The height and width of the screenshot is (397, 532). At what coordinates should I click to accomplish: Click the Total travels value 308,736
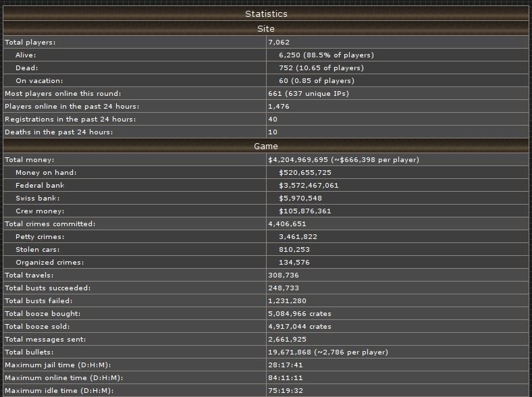coord(284,275)
